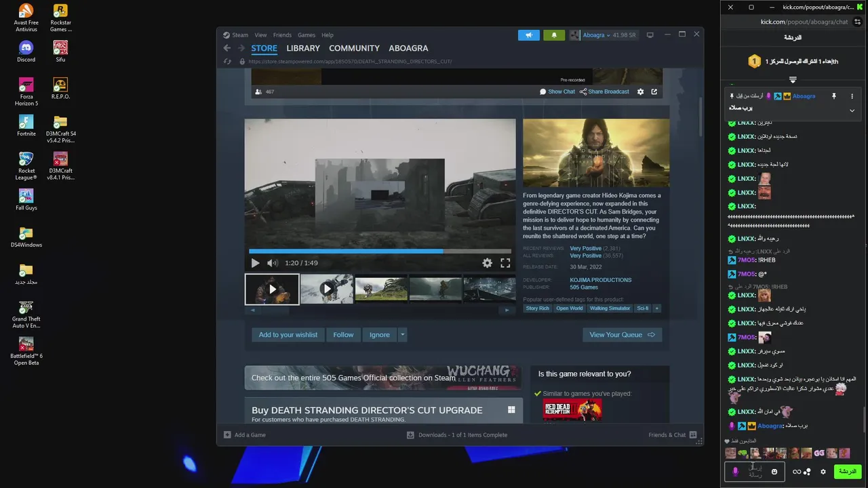This screenshot has width=868, height=488.
Task: Select the Forza Horizon 5 desktop icon
Action: 26,91
